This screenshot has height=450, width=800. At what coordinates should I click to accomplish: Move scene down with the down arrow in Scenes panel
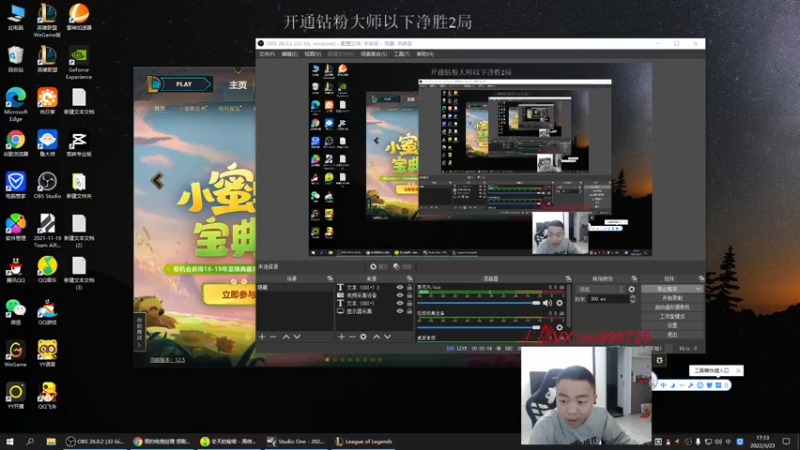pos(297,337)
